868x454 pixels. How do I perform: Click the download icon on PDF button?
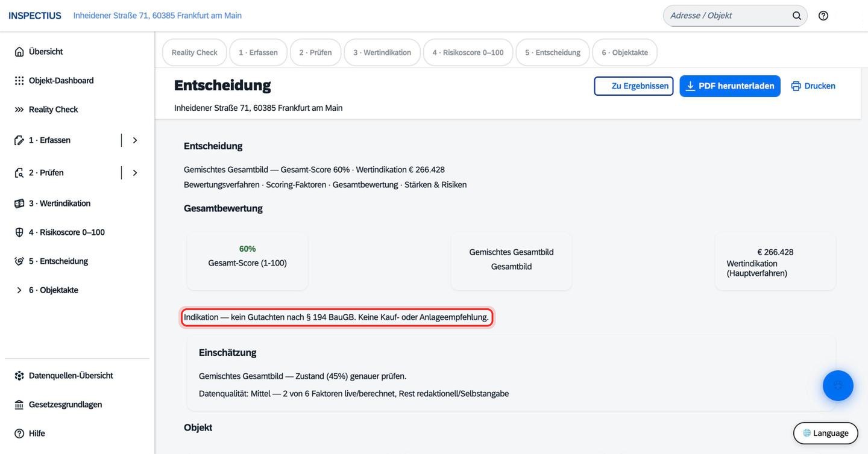(x=691, y=86)
